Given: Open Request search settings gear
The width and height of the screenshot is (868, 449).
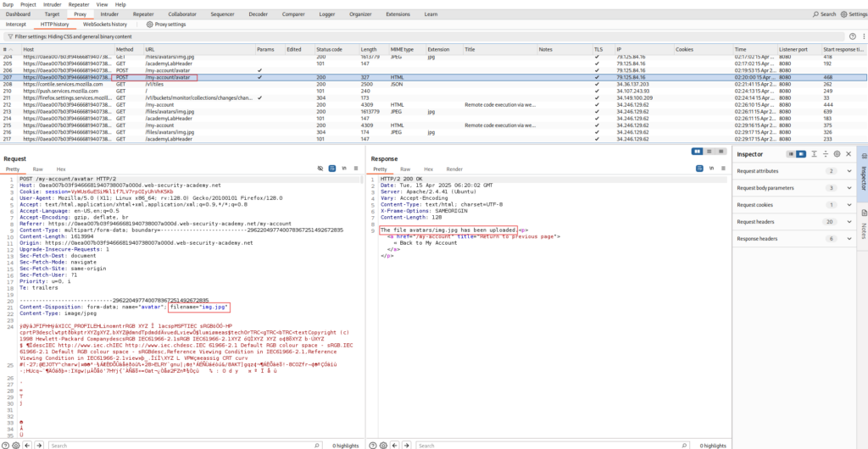Looking at the screenshot, I should point(16,445).
